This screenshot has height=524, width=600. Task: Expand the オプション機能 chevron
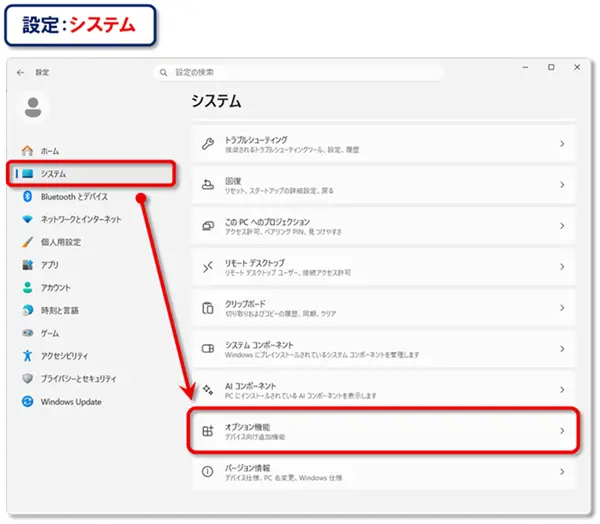(x=562, y=431)
